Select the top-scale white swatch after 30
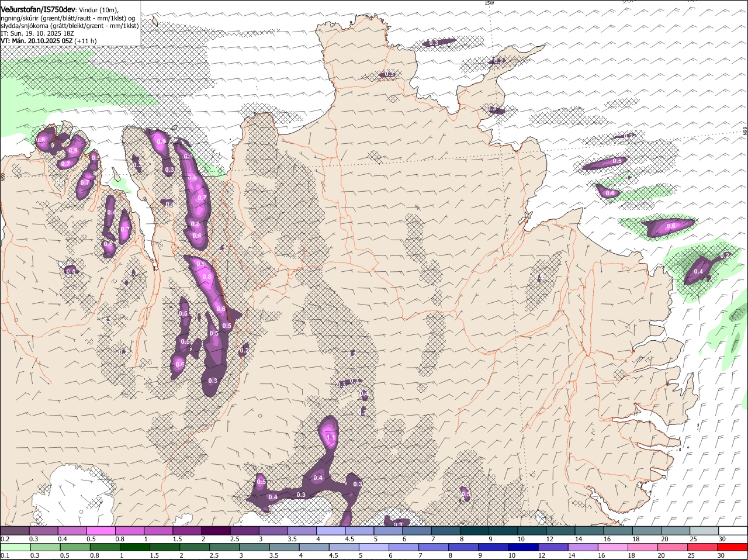Viewport: 748px width, 560px height. tap(733, 530)
